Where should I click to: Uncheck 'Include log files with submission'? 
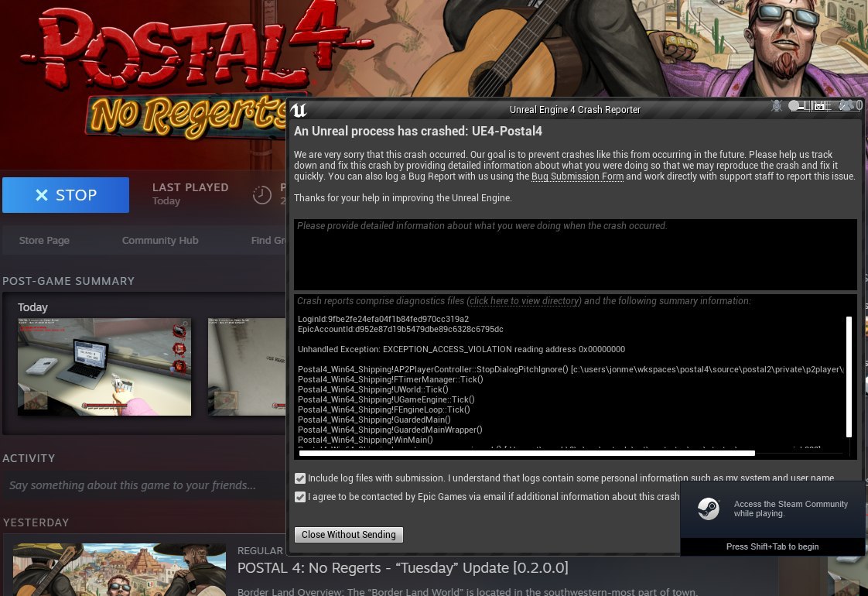(x=300, y=478)
